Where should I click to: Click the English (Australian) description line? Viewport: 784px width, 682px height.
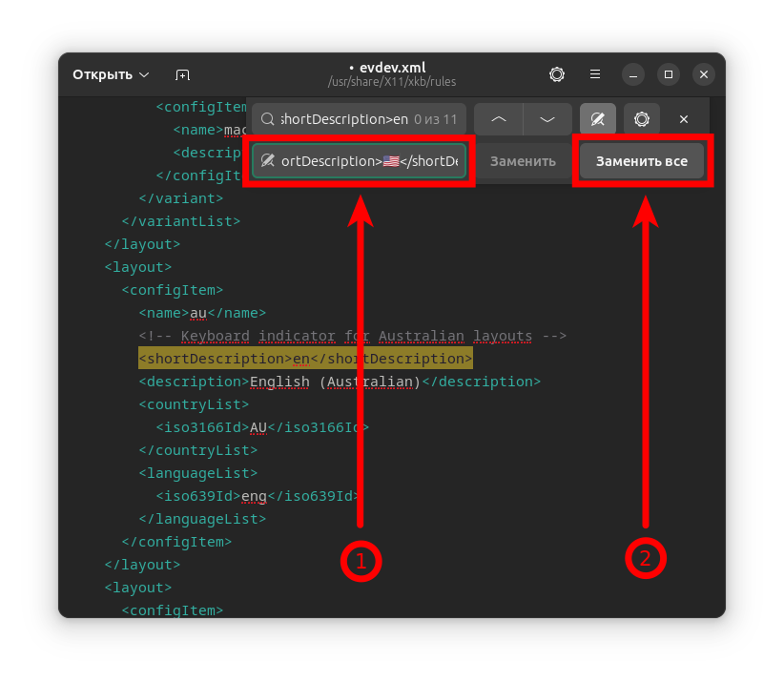pyautogui.click(x=340, y=382)
